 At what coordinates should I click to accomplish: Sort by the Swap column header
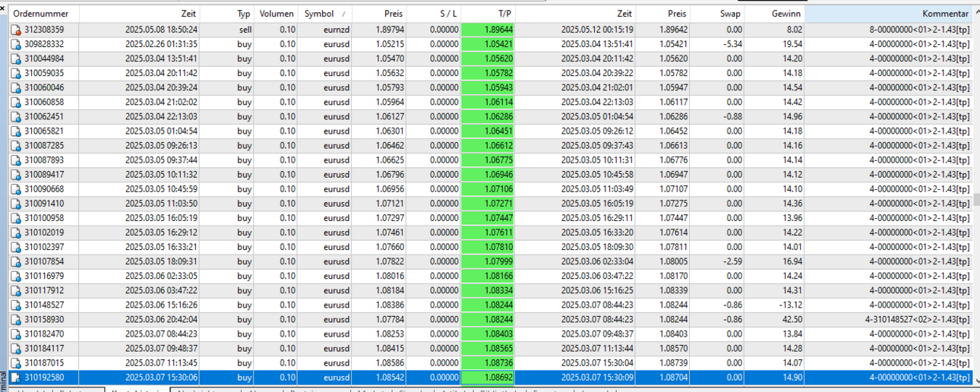[x=718, y=14]
